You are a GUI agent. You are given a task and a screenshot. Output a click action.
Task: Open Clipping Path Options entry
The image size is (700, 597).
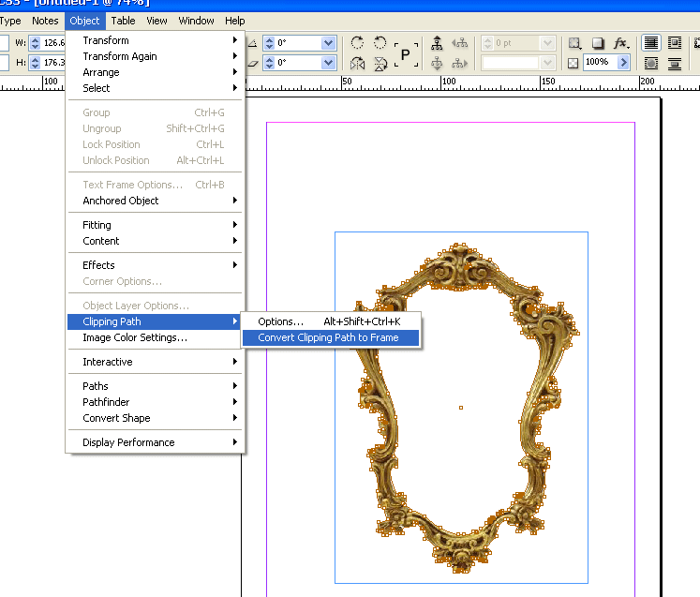[x=280, y=321]
